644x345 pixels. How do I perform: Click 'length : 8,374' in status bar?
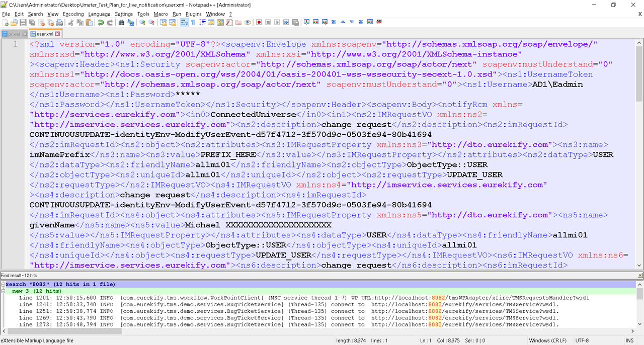pyautogui.click(x=351, y=340)
